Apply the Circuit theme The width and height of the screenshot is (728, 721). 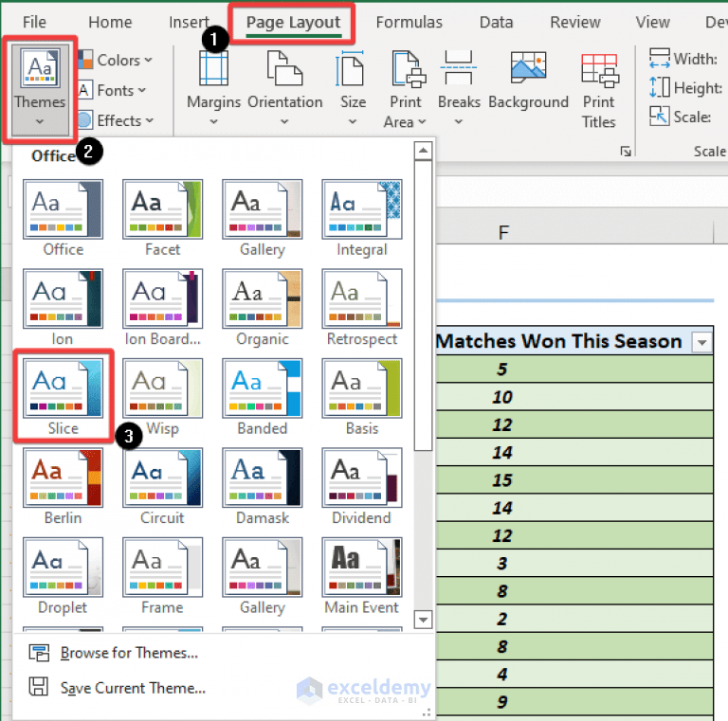[x=162, y=487]
